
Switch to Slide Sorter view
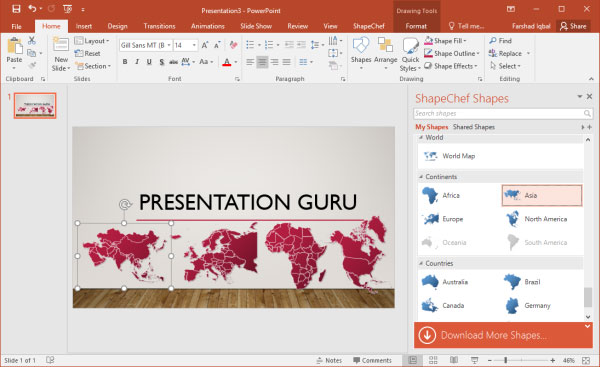click(433, 360)
